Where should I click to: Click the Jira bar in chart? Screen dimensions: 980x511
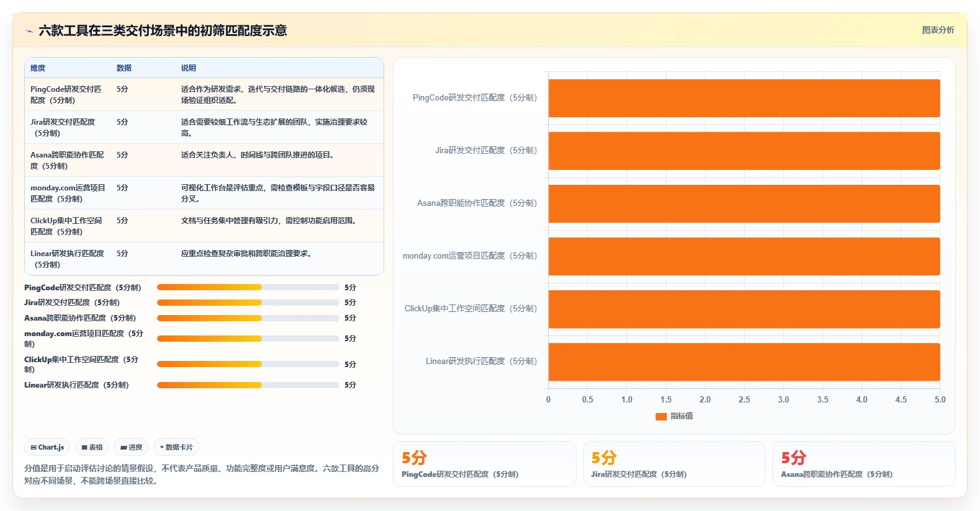[744, 151]
